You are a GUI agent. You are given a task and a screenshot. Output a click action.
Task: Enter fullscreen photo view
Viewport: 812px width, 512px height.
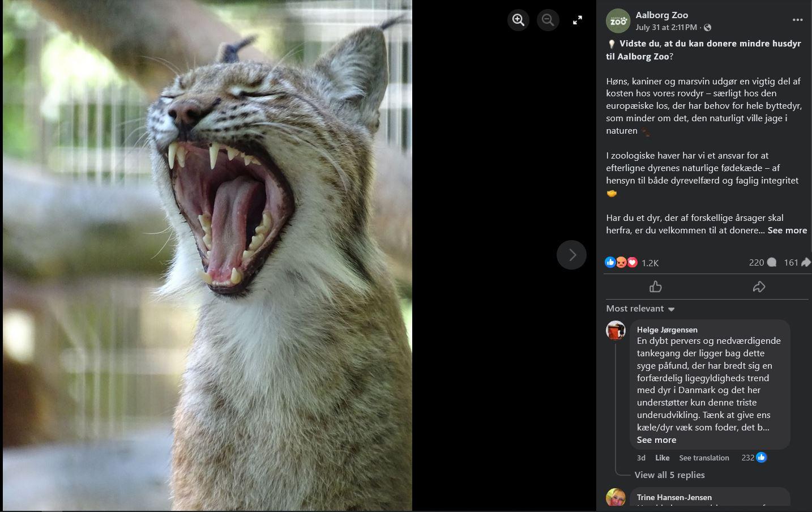click(578, 20)
